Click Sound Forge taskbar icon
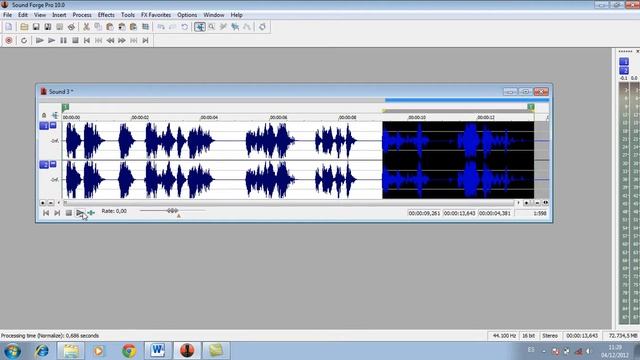 coord(187,351)
